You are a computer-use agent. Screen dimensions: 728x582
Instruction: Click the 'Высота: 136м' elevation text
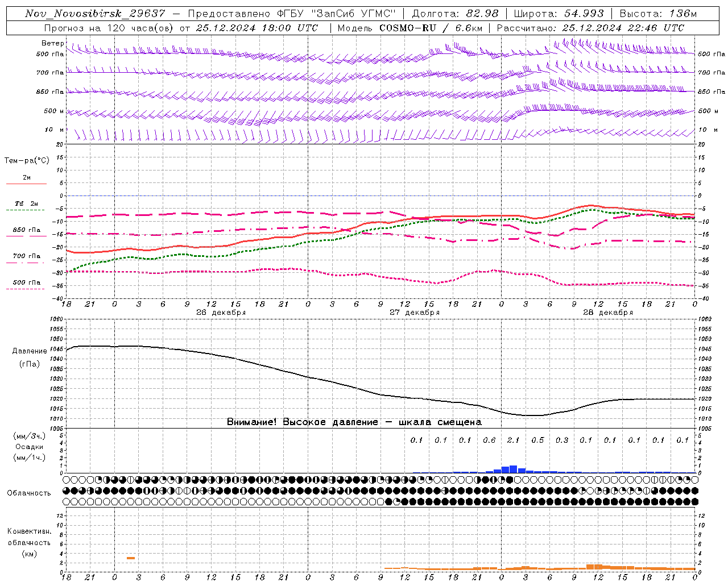pos(658,14)
